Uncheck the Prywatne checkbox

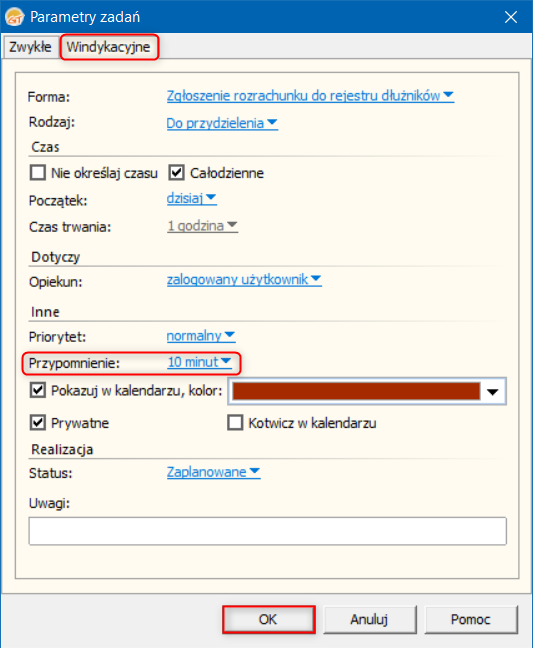click(38, 423)
